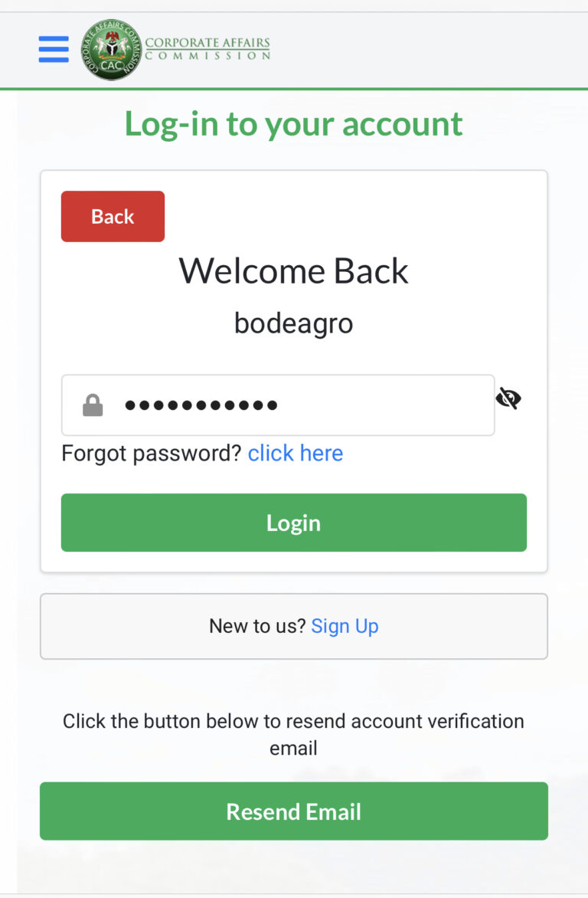Click the "New to us?" text

pos(258,627)
